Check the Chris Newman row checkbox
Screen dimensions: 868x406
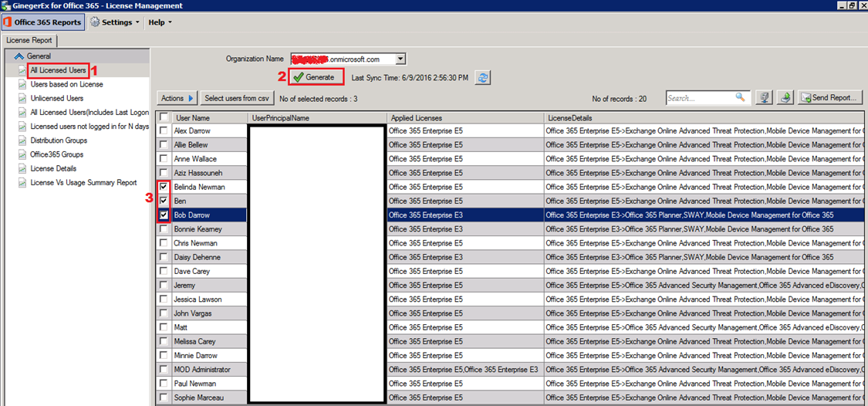[164, 242]
